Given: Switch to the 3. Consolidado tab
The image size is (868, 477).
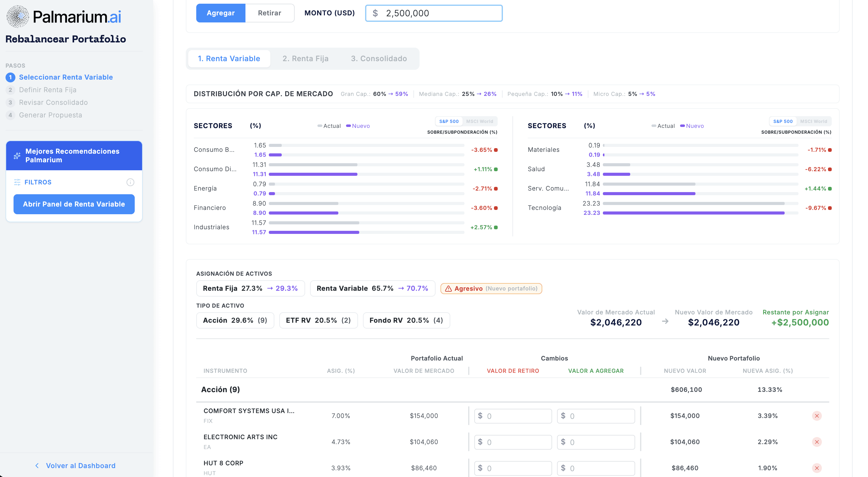Looking at the screenshot, I should coord(379,59).
